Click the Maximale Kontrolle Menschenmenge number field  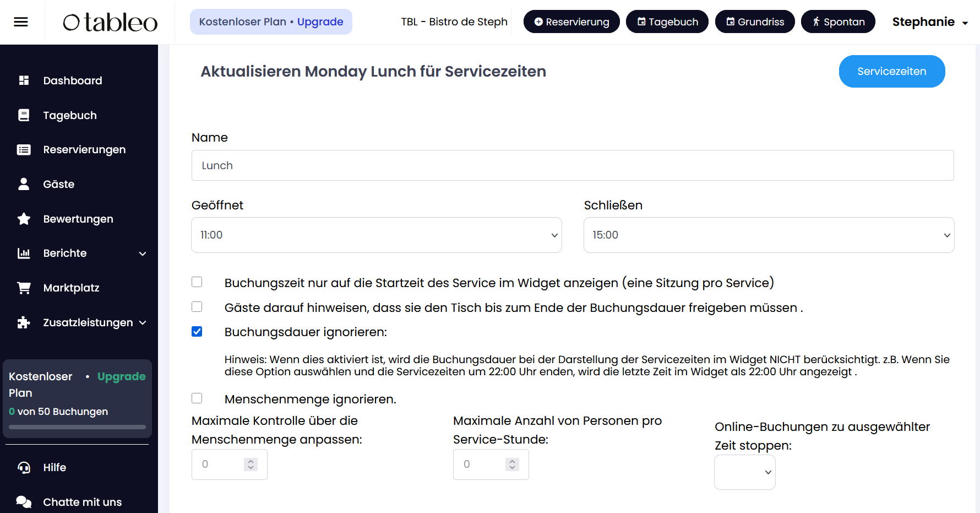click(230, 465)
